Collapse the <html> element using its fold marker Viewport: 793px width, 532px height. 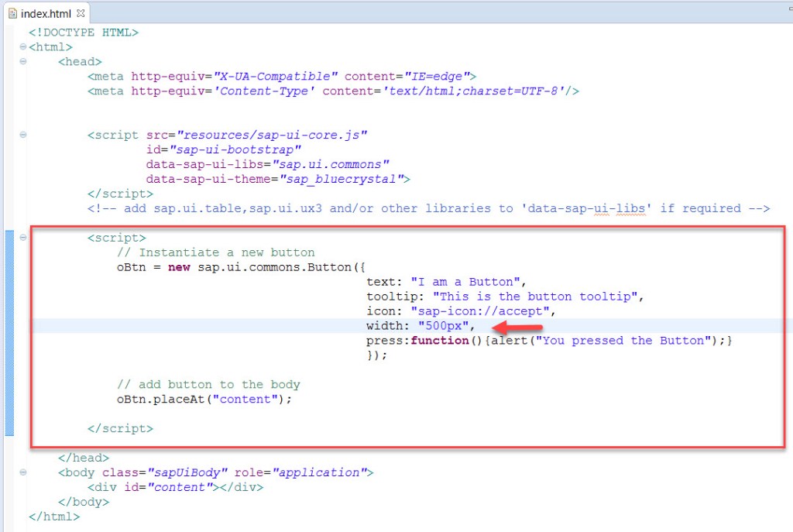click(x=23, y=47)
